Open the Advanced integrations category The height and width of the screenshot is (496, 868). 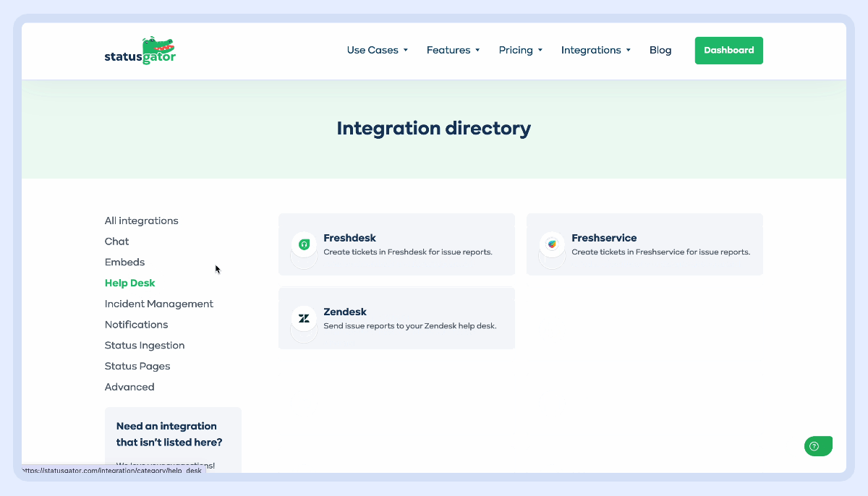(129, 388)
